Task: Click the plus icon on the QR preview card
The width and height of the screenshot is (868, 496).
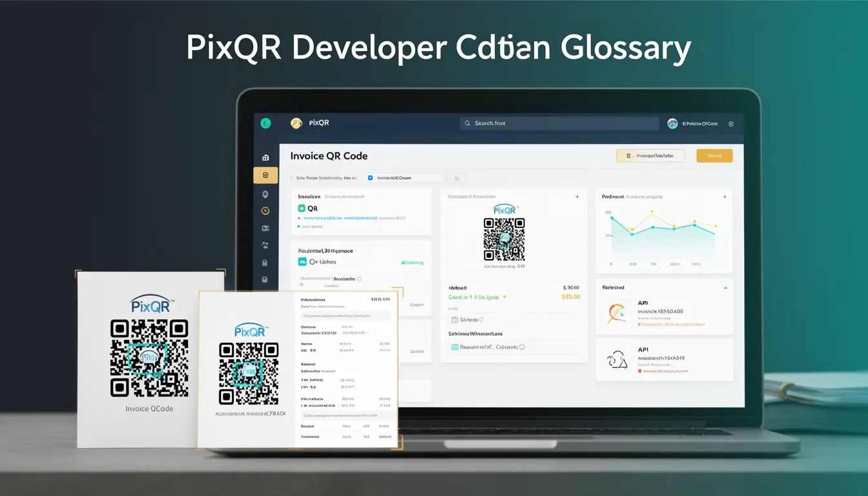Action: click(577, 196)
